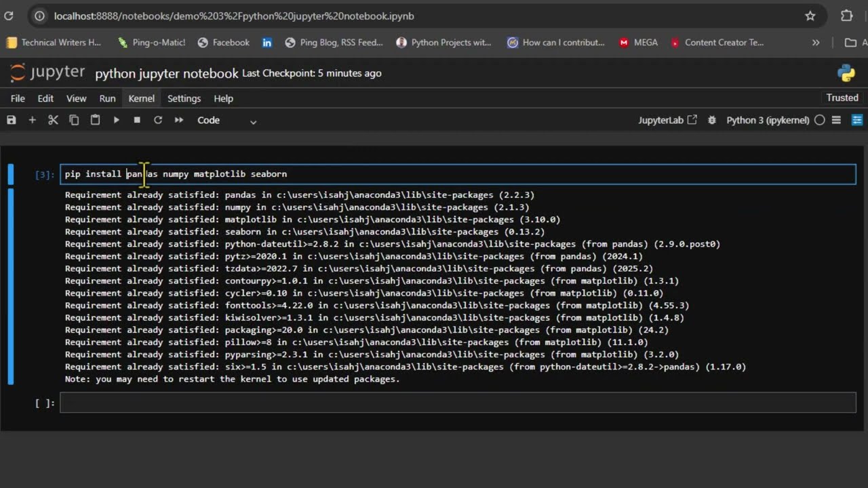This screenshot has width=868, height=488.
Task: Open Technical Writers H... bookmark
Action: click(54, 42)
